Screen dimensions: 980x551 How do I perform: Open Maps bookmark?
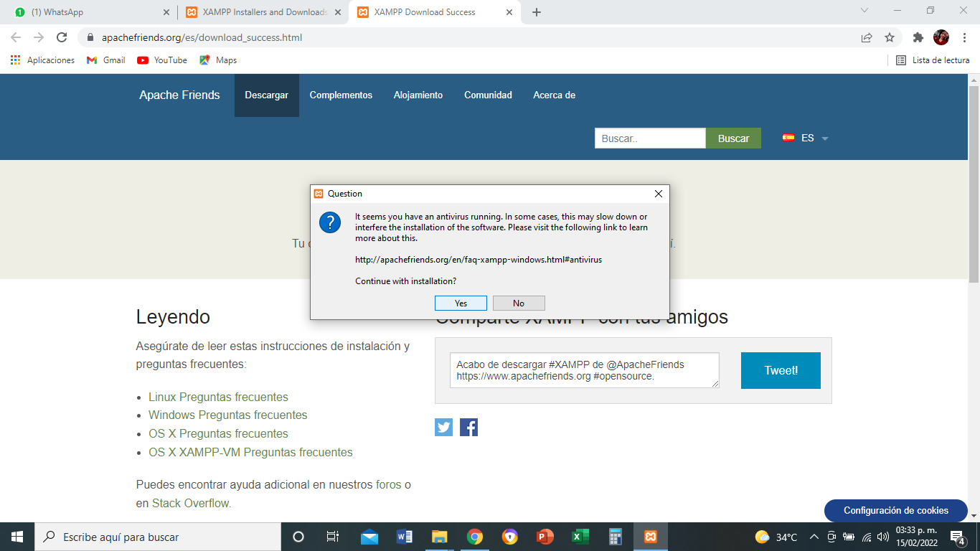click(x=218, y=60)
